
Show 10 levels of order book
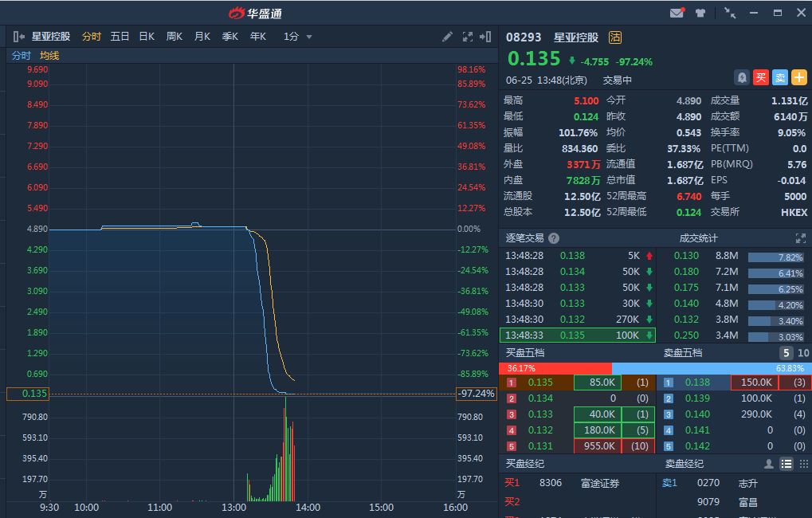tap(803, 353)
